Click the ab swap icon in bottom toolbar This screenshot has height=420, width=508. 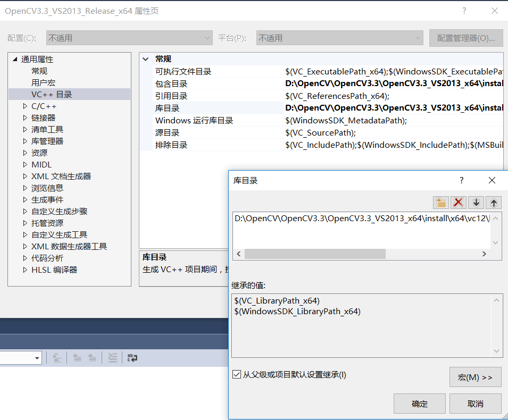click(132, 358)
